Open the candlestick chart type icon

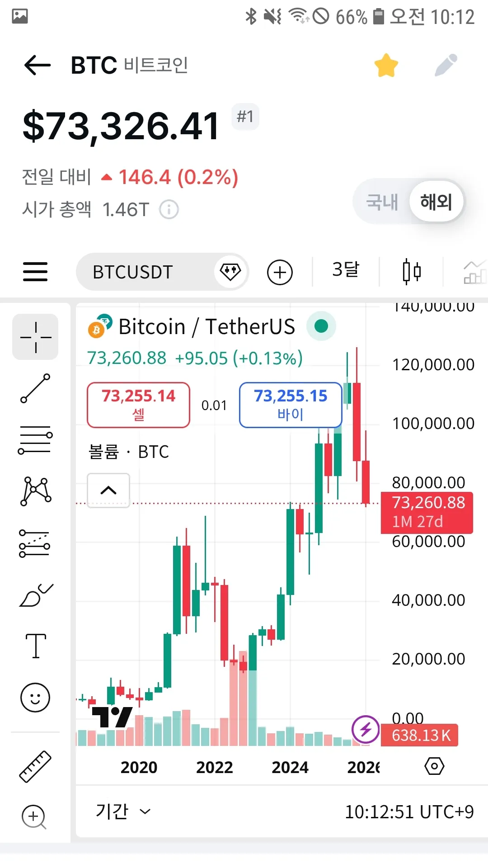click(412, 272)
